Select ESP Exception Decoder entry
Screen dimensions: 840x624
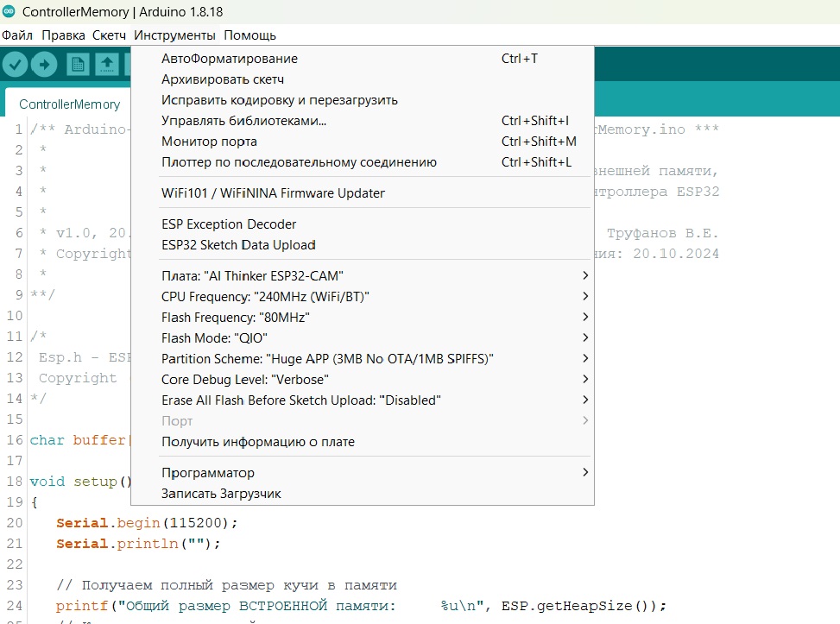click(x=229, y=224)
